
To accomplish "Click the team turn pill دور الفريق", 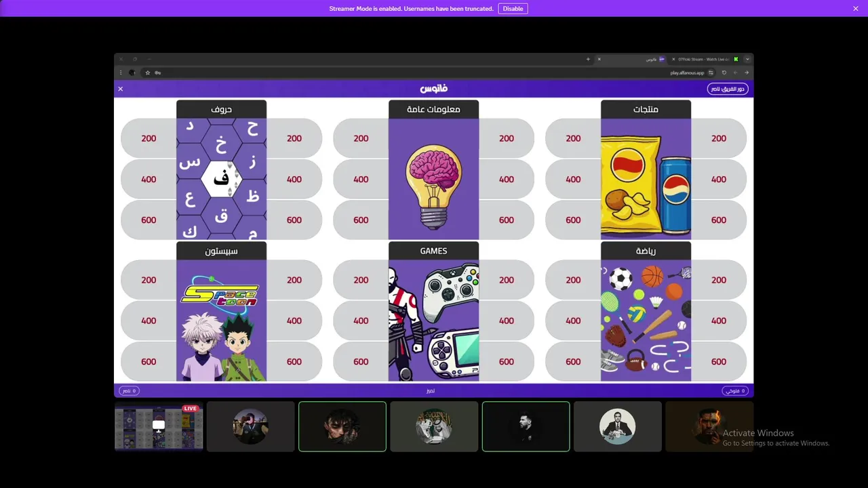I will tap(728, 89).
